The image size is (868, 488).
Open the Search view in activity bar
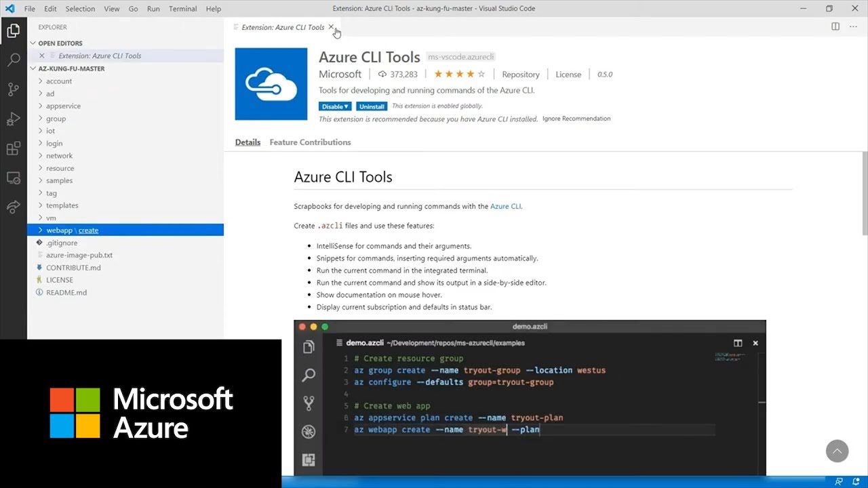click(13, 60)
